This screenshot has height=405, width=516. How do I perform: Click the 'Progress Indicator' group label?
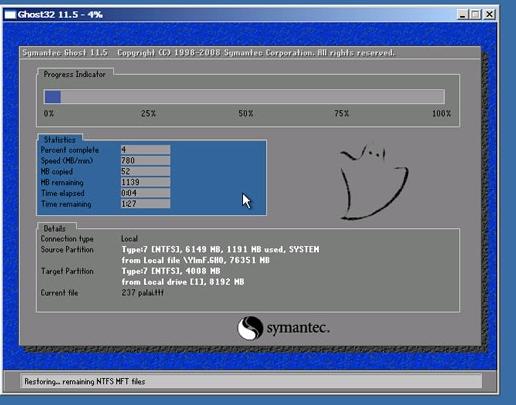(74, 74)
